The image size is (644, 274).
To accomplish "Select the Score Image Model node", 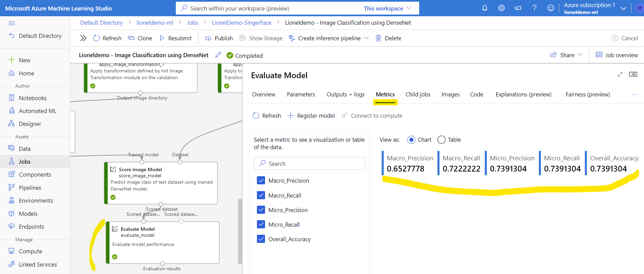I will click(x=161, y=183).
